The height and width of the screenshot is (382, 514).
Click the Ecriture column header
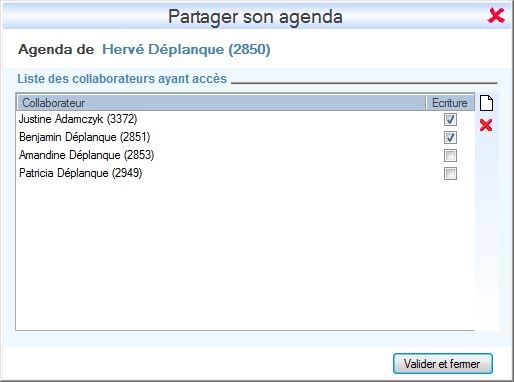[450, 103]
